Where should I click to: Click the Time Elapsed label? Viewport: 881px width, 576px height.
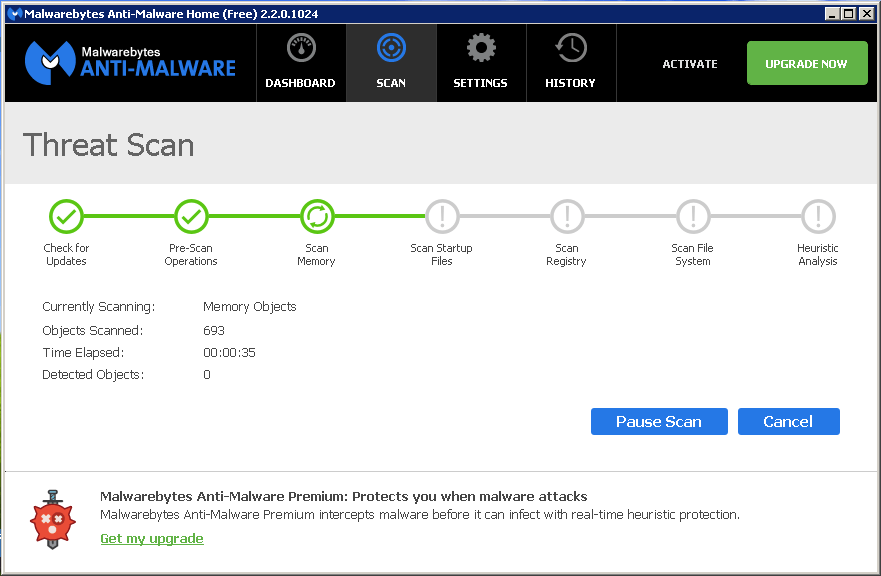coord(83,352)
